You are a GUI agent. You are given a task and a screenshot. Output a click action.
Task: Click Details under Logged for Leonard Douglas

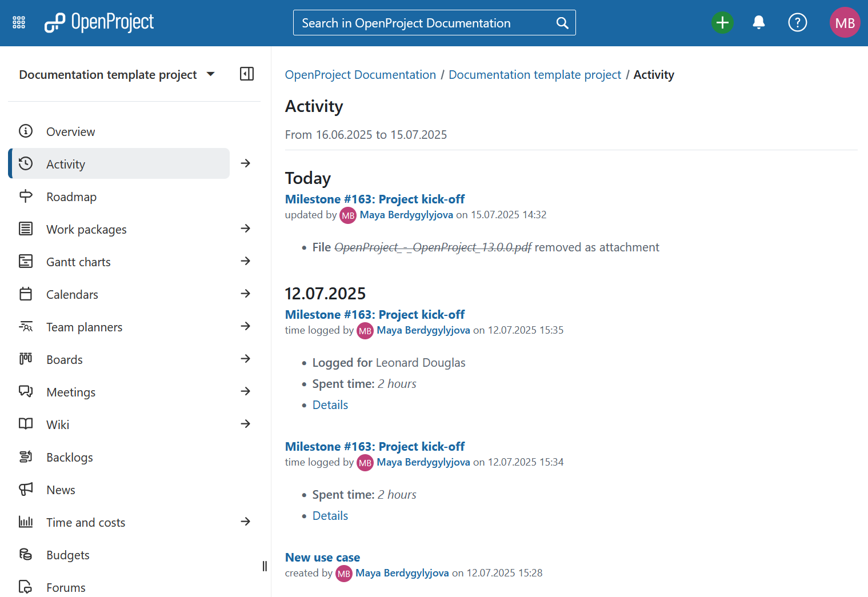pos(330,404)
